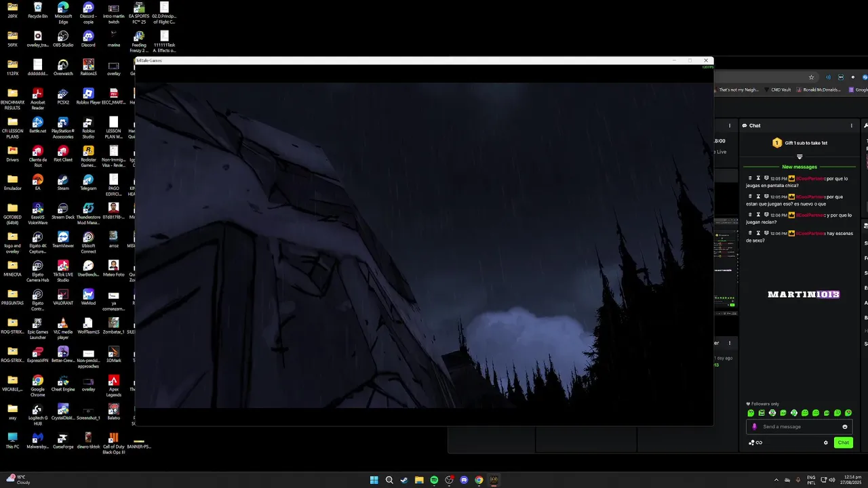Open VLC media player shortcut
Viewport: 868px width, 488px height.
(x=63, y=328)
